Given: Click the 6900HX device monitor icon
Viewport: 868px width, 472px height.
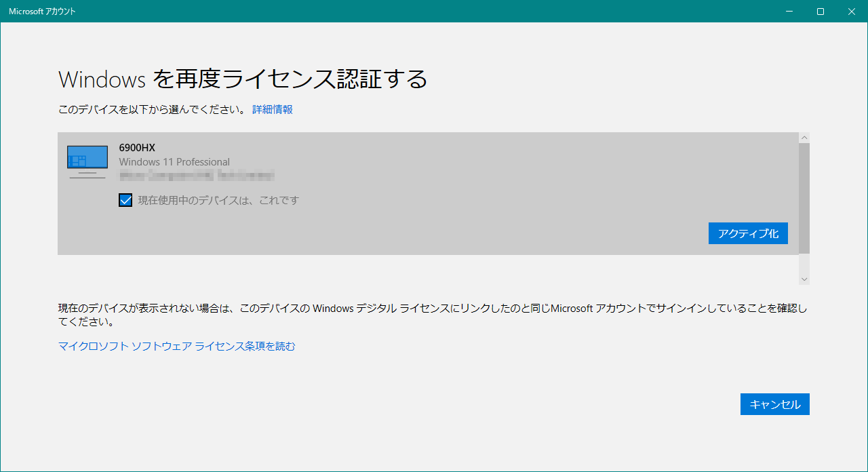Looking at the screenshot, I should [x=87, y=162].
